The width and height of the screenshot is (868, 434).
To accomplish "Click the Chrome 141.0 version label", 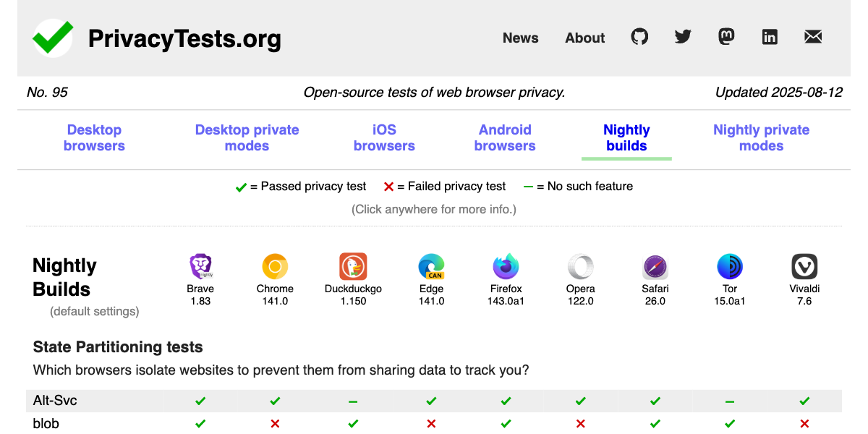I will click(x=275, y=295).
